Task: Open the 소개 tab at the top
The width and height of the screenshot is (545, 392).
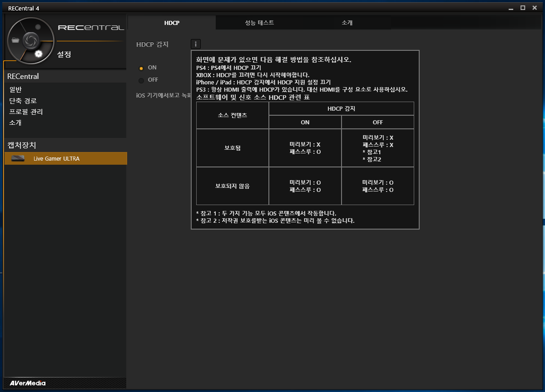Action: 347,23
